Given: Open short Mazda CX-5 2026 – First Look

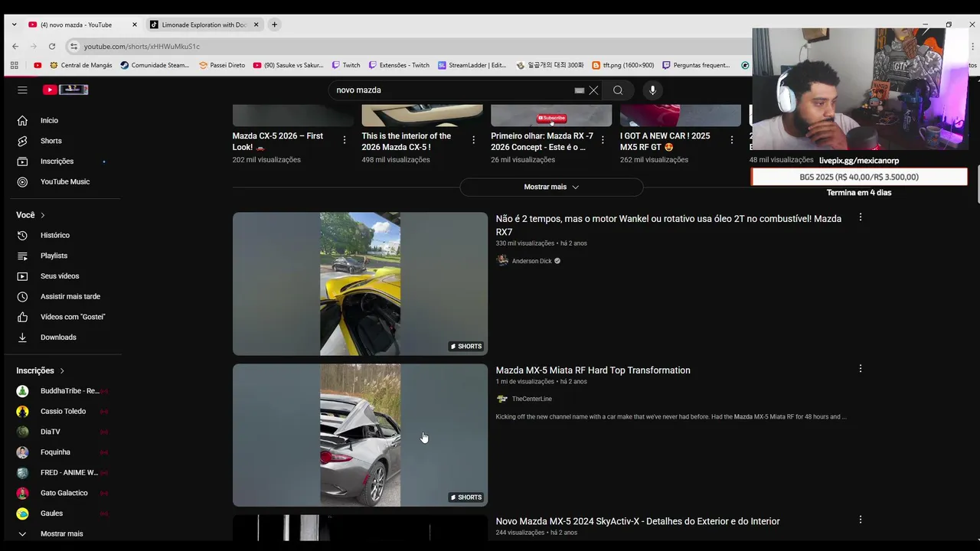Looking at the screenshot, I should click(x=277, y=142).
